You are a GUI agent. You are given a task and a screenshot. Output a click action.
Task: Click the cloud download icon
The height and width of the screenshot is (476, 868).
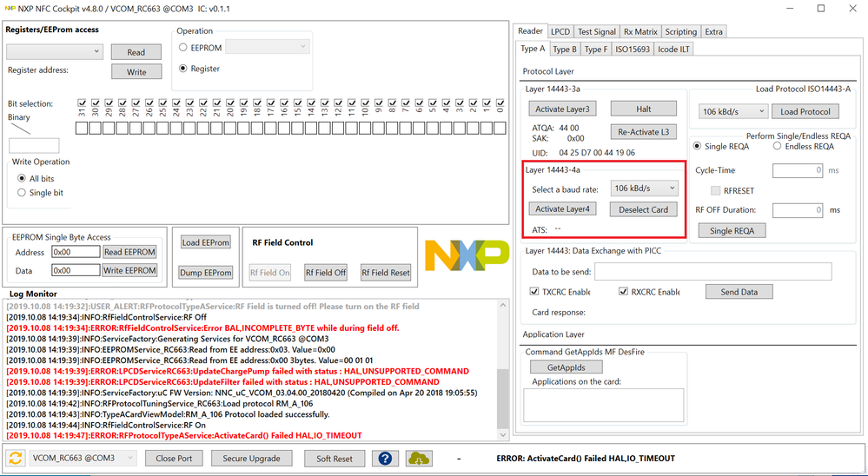pos(419,459)
